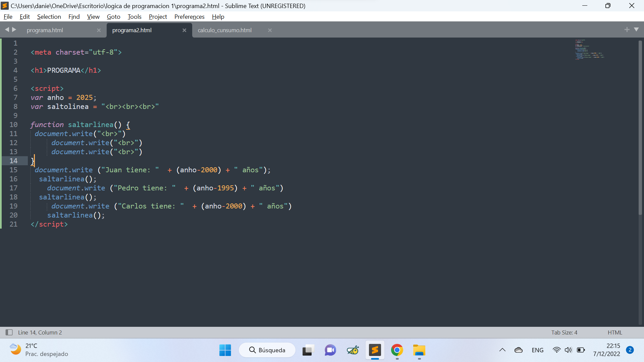This screenshot has height=362, width=644.
Task: Click line number 1 in gutter
Action: tap(15, 43)
